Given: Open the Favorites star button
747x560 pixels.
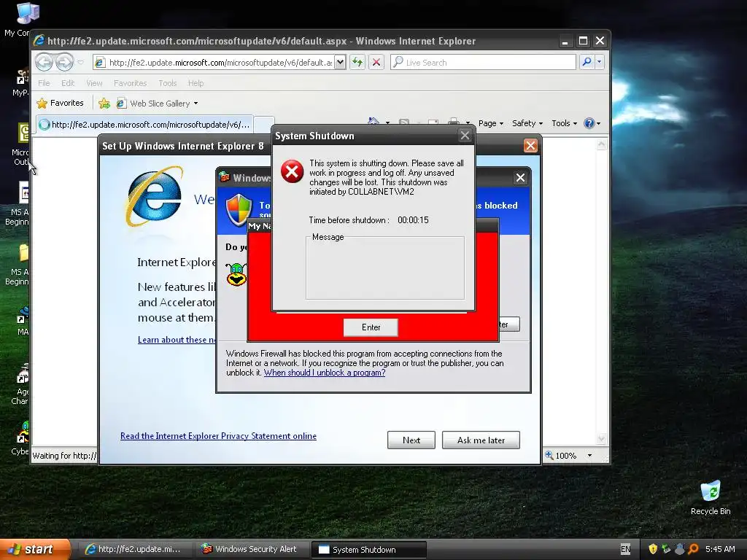Looking at the screenshot, I should (x=60, y=103).
